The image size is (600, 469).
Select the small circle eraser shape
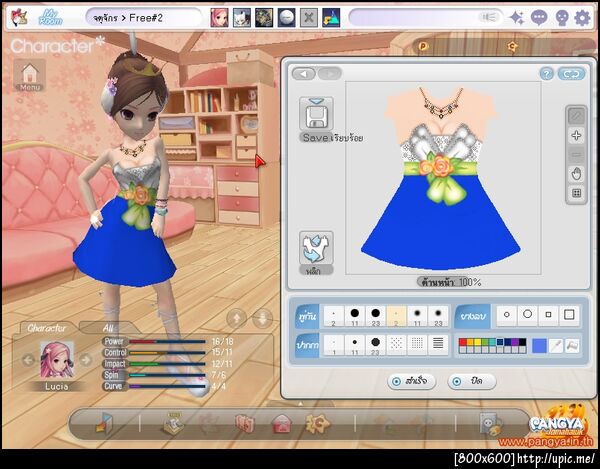point(507,315)
